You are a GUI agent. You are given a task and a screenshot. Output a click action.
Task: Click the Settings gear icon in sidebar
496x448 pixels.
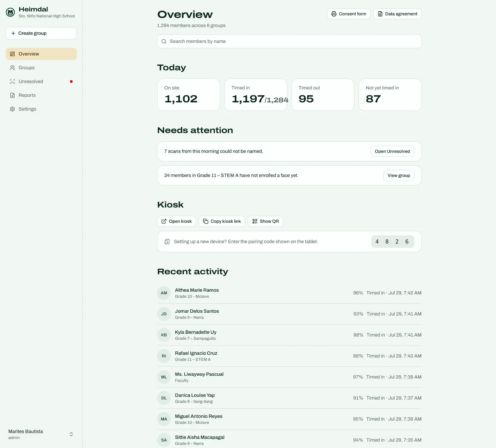pos(12,109)
